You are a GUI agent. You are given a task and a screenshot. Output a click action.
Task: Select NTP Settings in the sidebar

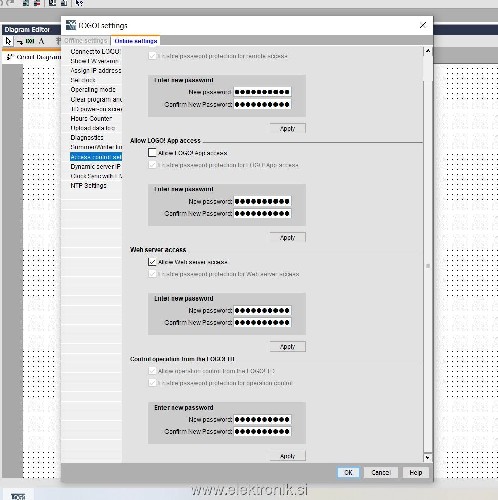click(88, 185)
